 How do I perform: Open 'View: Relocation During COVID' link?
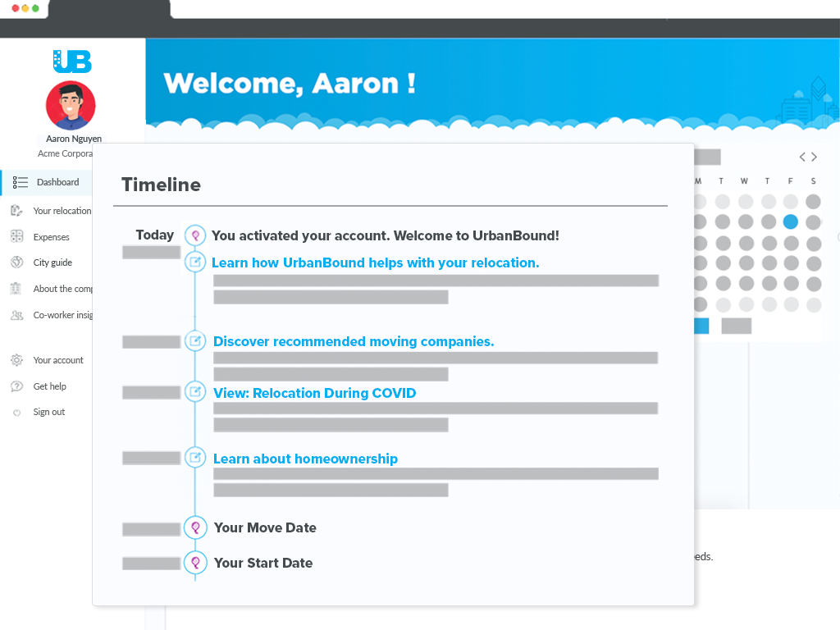[314, 393]
